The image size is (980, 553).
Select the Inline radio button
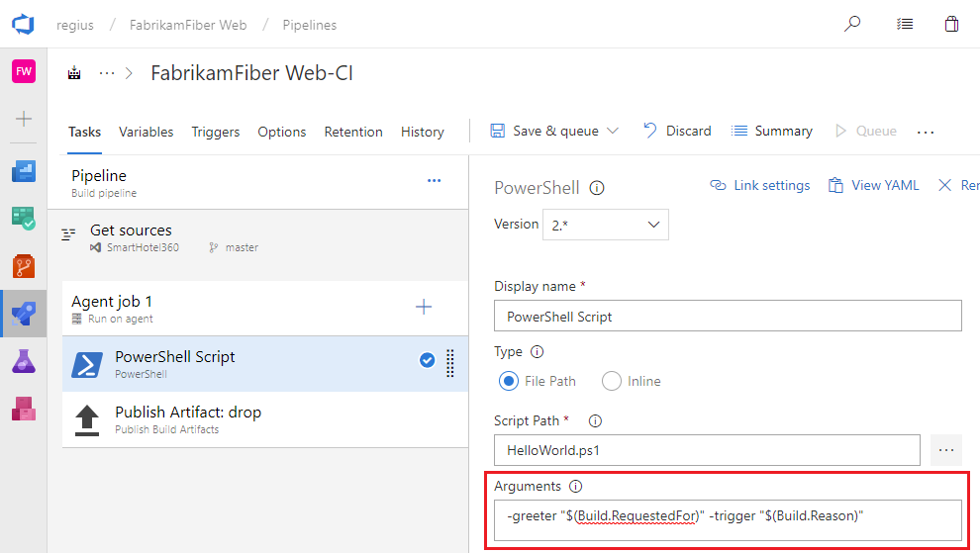tap(612, 381)
